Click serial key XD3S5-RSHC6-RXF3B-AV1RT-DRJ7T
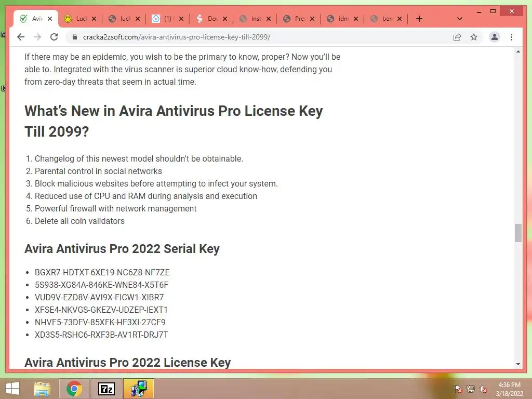532x399 pixels. 101,335
